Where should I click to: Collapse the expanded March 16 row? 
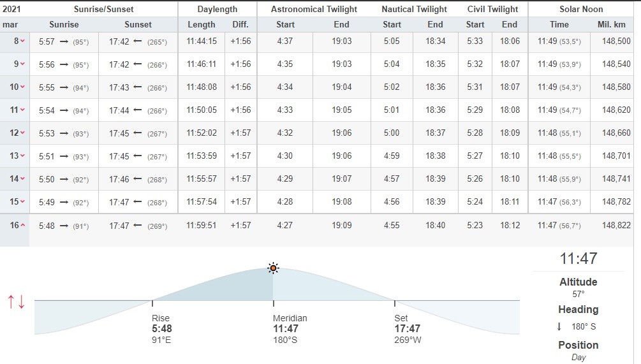pos(22,225)
